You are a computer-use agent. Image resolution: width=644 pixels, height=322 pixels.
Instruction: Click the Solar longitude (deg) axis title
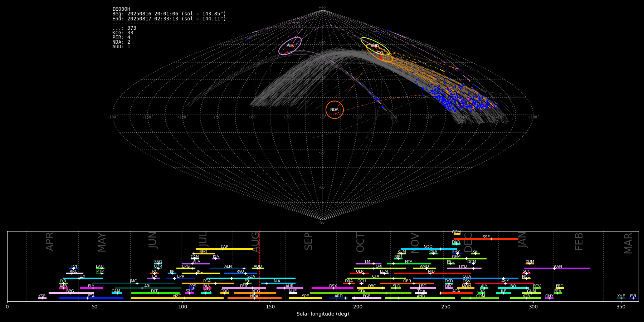(x=323, y=314)
